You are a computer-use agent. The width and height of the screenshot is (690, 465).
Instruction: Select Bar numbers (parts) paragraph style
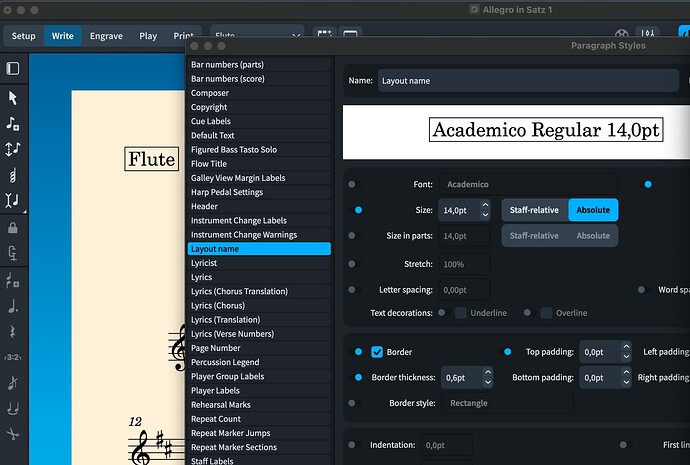(x=259, y=65)
